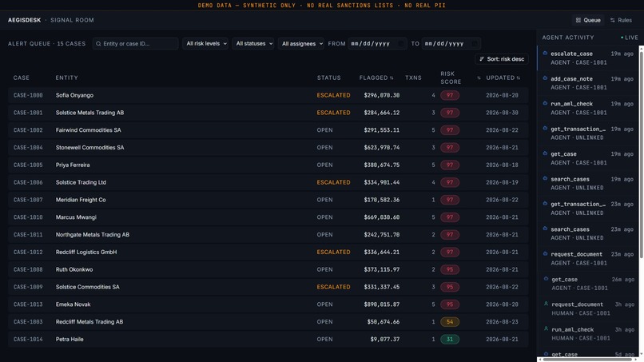Sort by the FLAGGED column arrows
Screen dimensions: 644x362
click(x=392, y=78)
